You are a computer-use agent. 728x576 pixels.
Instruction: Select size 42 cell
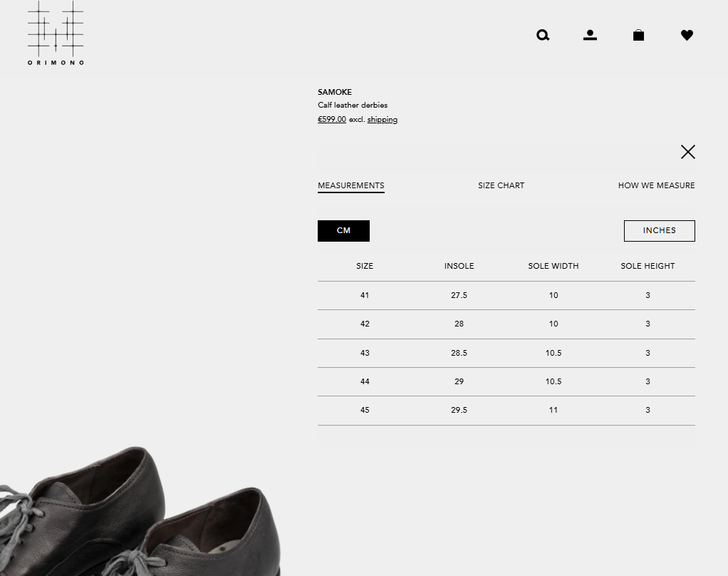coord(365,324)
